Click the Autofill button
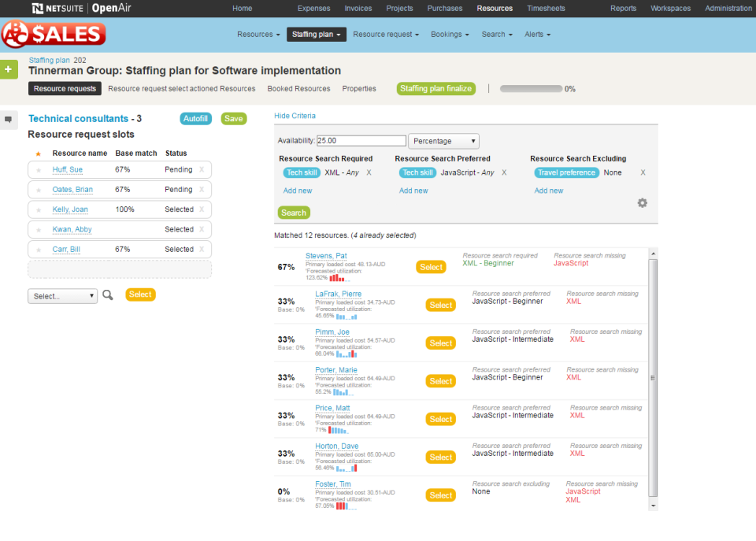 point(195,117)
